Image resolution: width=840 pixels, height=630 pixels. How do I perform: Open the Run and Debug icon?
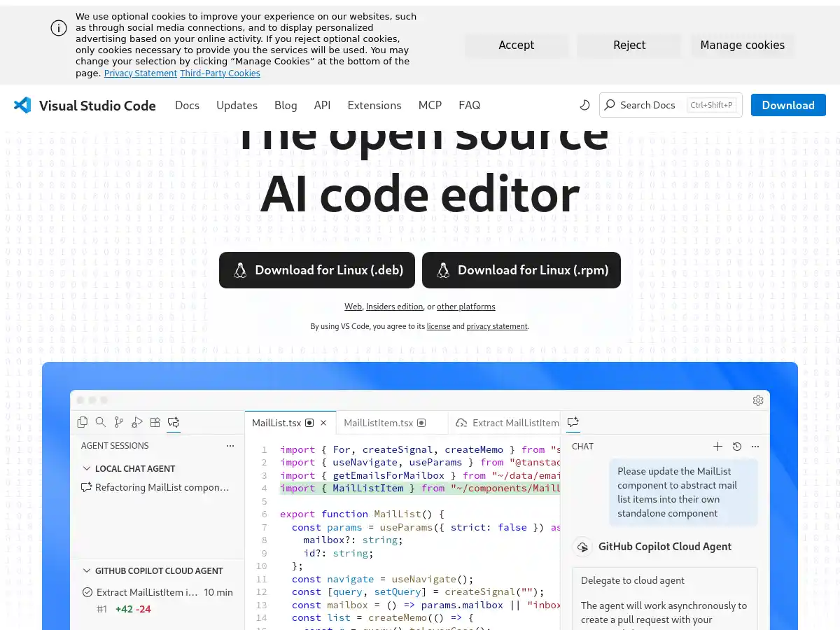point(136,422)
